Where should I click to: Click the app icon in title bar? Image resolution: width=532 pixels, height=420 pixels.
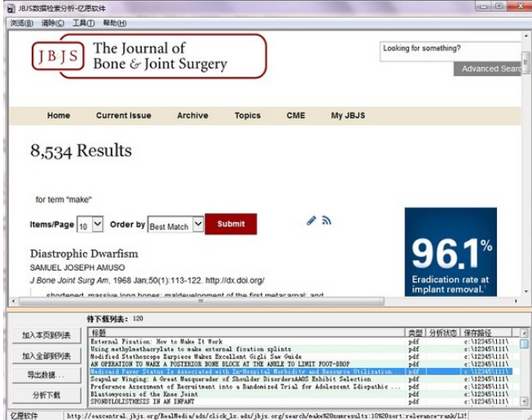(x=11, y=8)
